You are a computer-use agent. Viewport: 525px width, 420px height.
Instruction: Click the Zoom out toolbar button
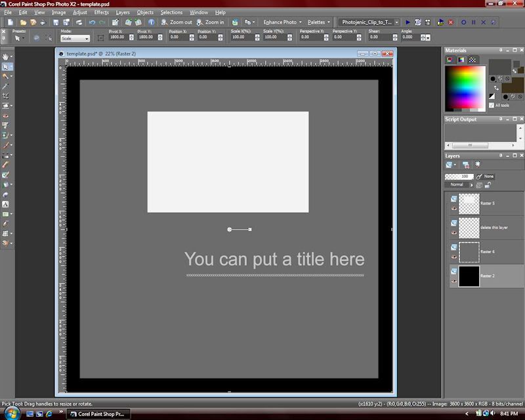click(x=177, y=22)
